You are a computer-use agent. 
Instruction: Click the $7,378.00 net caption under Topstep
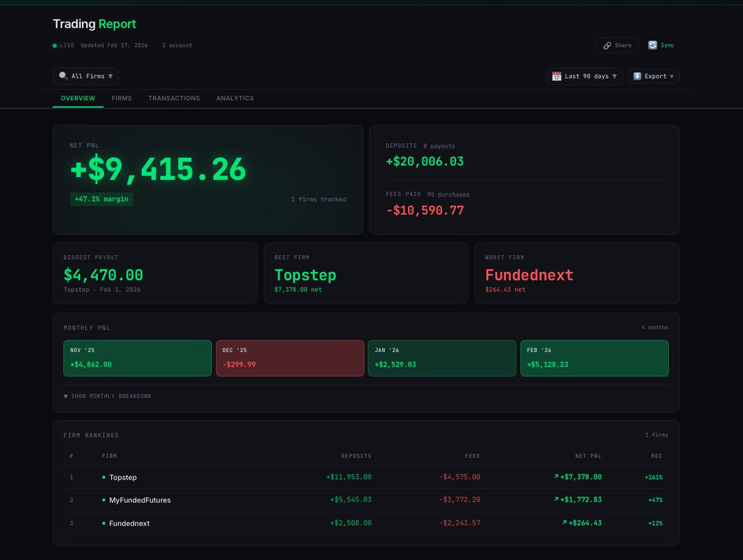tap(298, 290)
